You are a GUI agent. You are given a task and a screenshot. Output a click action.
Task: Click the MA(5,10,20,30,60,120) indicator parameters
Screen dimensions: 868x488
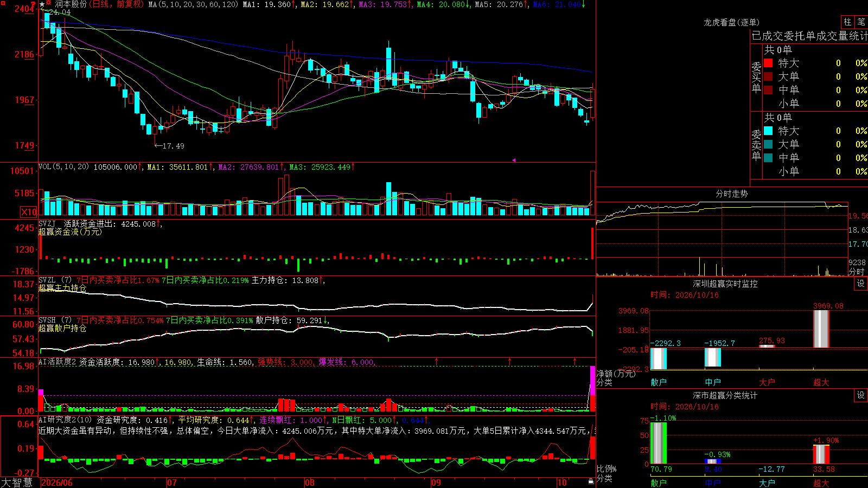(x=193, y=4)
